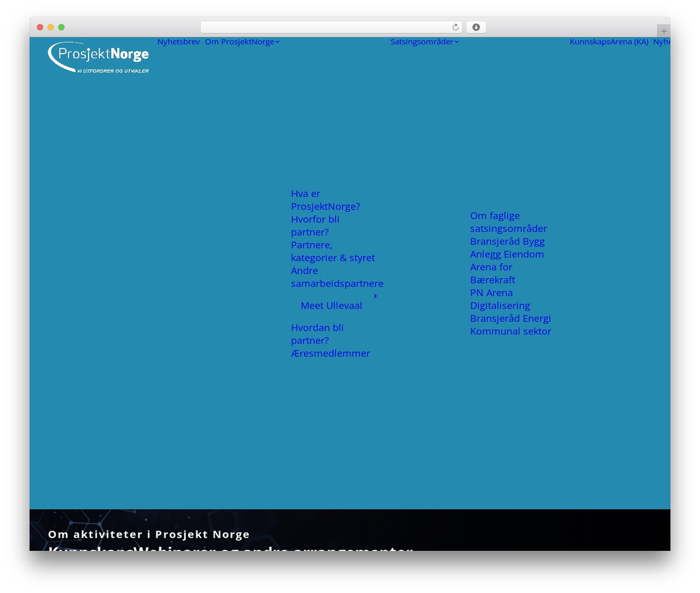Minimize the browser window with yellow button
This screenshot has height=593, width=700.
tap(51, 27)
